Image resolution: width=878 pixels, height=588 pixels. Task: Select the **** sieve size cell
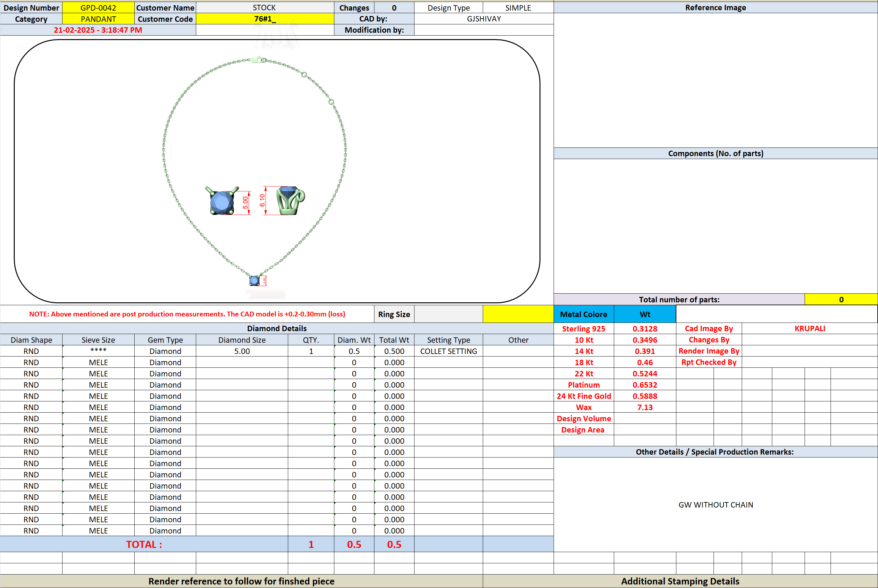coord(98,351)
